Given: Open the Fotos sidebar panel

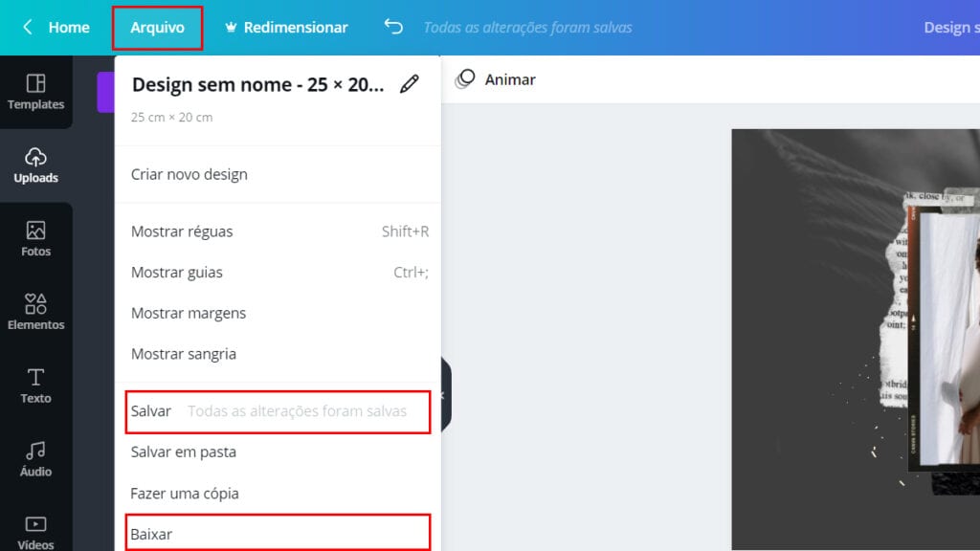Looking at the screenshot, I should point(35,239).
